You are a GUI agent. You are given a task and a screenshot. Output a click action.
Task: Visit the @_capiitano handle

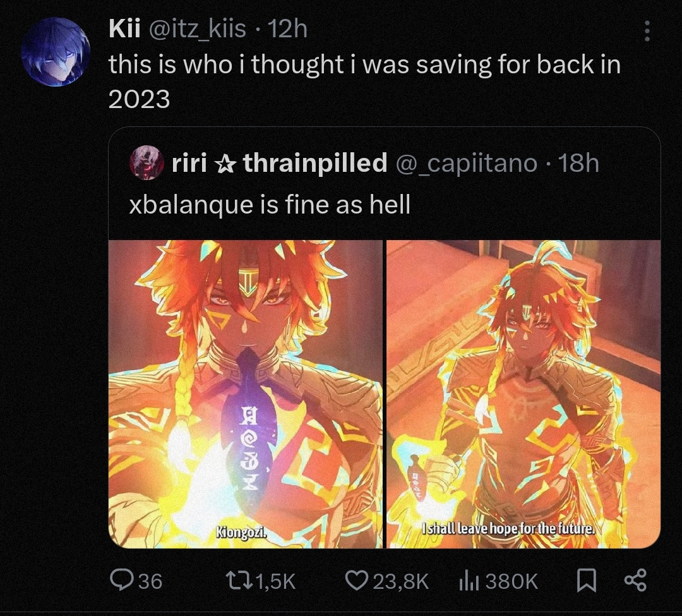[466, 164]
